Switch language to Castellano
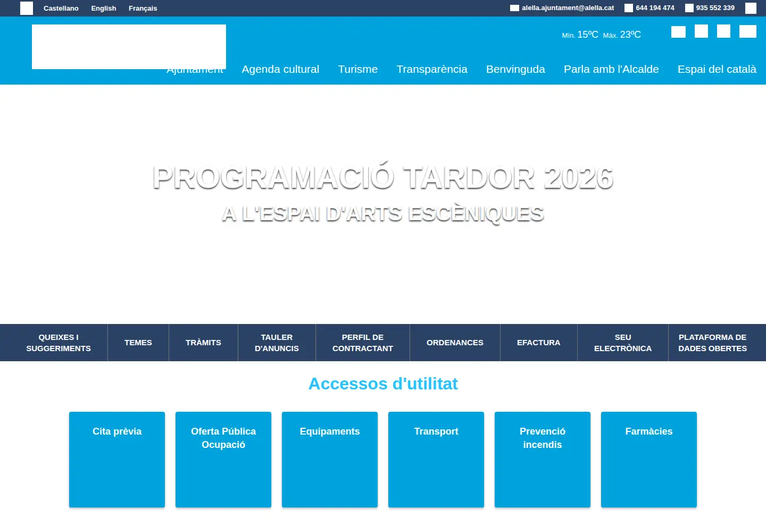Viewport: 766px width, 532px height. coord(61,8)
